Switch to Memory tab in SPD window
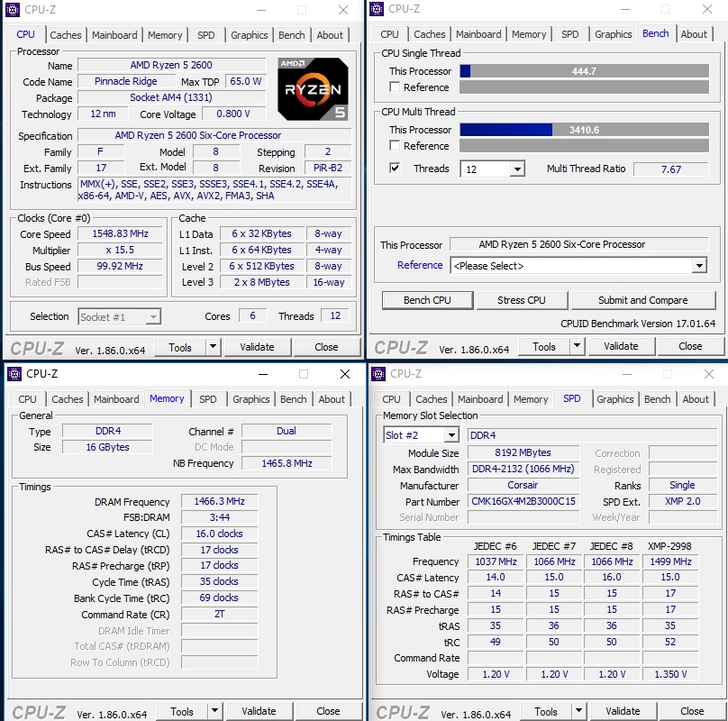728x721 pixels. (531, 399)
